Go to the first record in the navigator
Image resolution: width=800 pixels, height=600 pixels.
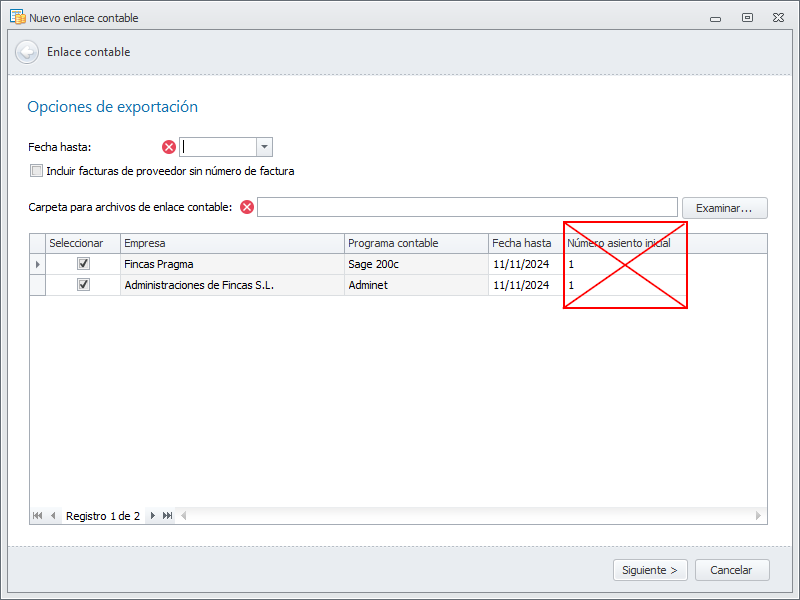[x=38, y=516]
